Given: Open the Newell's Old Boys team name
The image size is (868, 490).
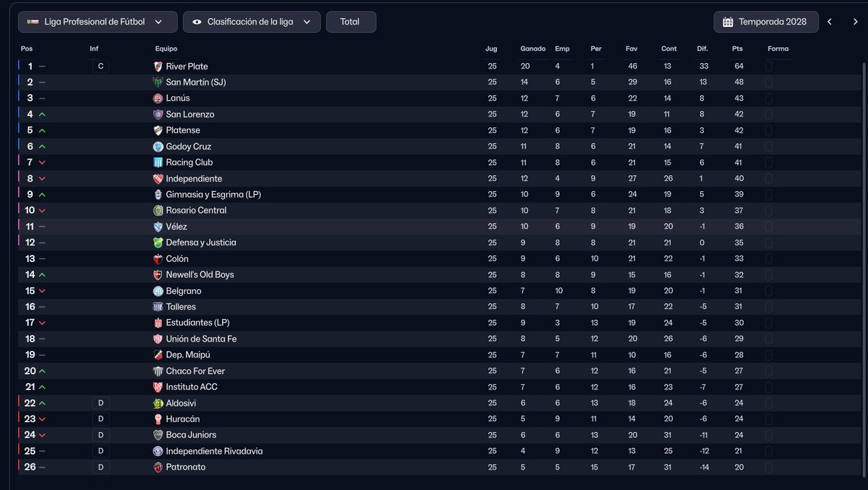Looking at the screenshot, I should [200, 274].
